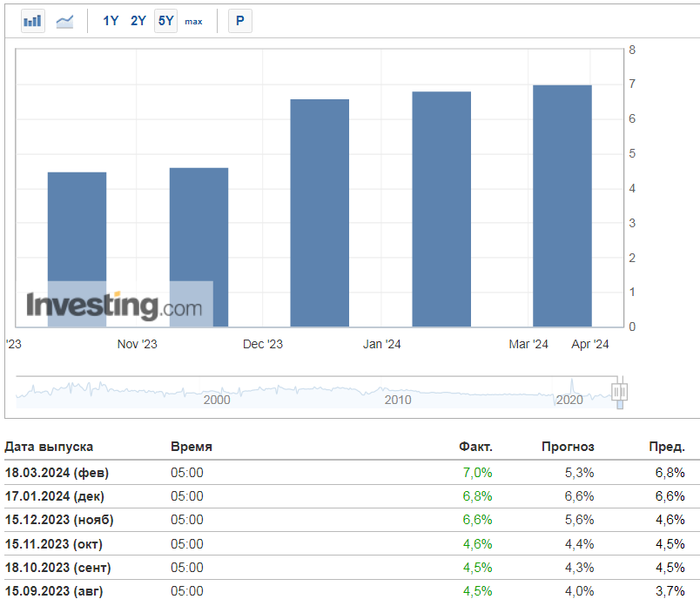The height and width of the screenshot is (606, 700).
Task: Click the tallest bar near Mar '24
Action: tap(562, 205)
